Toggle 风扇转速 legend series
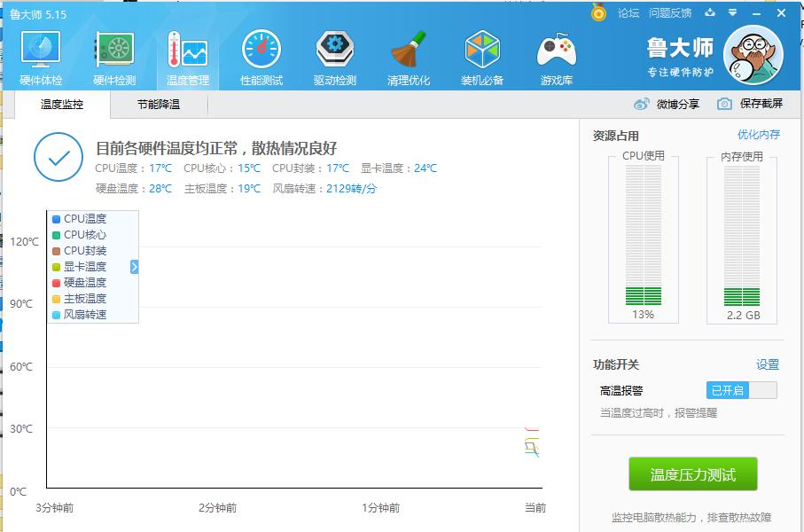 (80, 315)
